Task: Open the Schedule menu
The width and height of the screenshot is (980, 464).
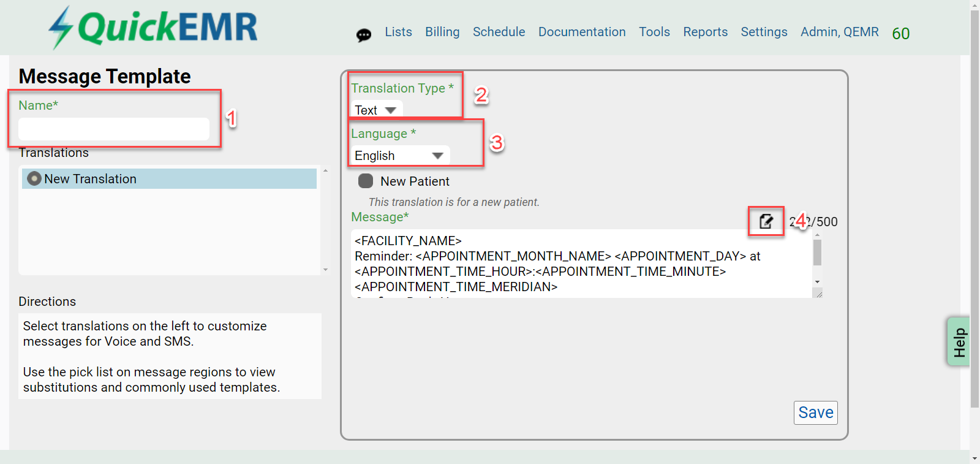Action: tap(499, 32)
